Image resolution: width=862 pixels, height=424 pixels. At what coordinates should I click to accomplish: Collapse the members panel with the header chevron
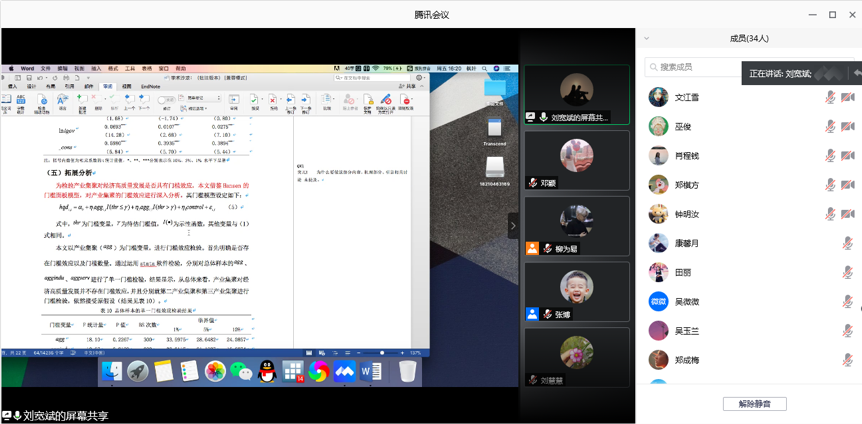[646, 39]
